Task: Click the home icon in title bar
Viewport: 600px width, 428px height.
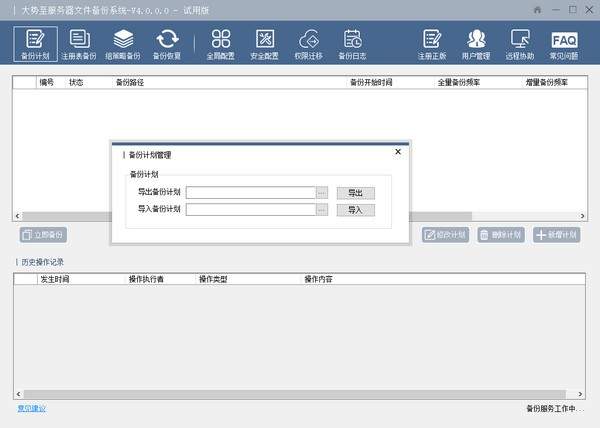Action: [538, 9]
